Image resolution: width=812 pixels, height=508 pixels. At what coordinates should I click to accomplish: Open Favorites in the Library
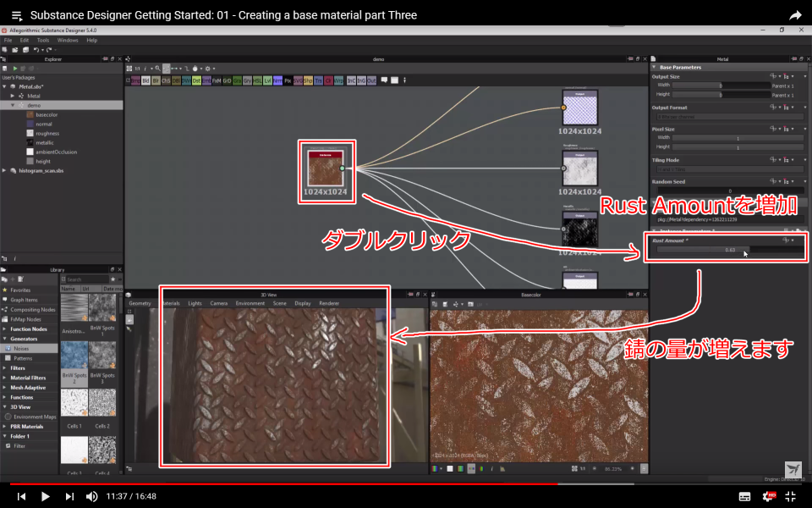[20, 290]
